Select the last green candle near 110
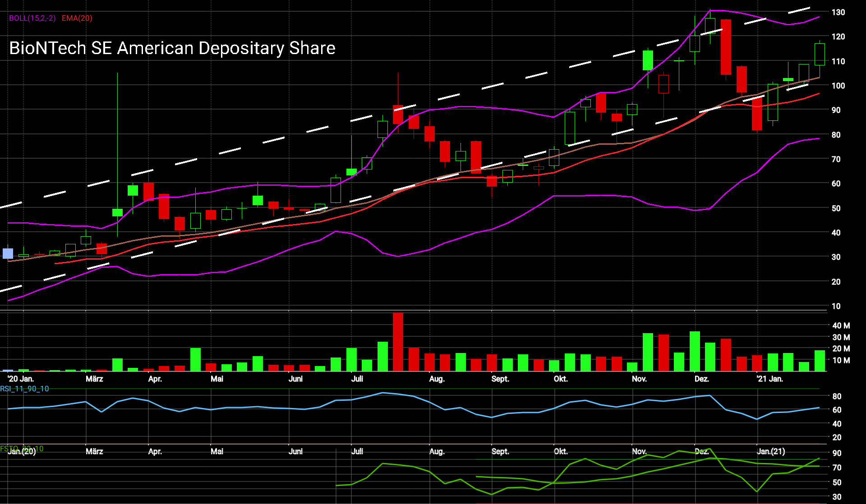The width and height of the screenshot is (866, 504). pos(820,54)
